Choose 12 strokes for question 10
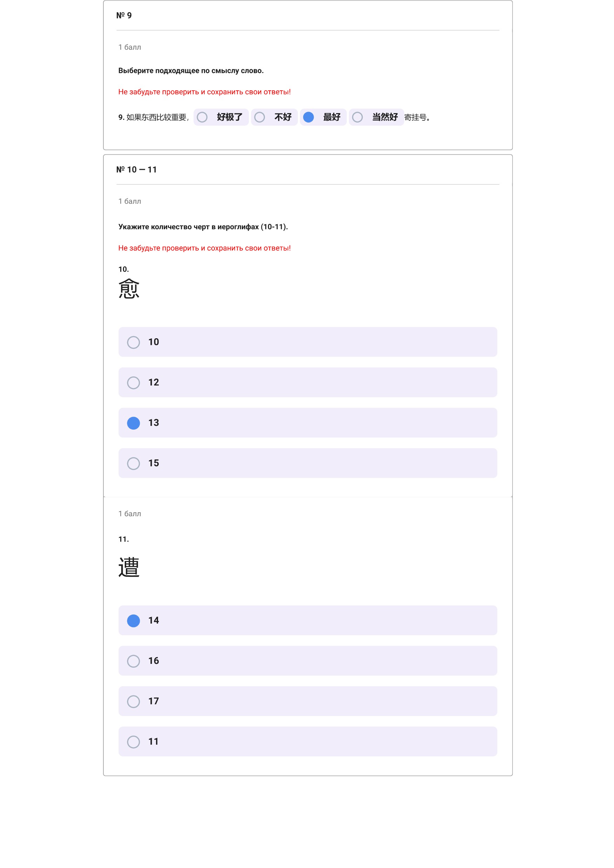Screen dimensions: 614x868 click(308, 382)
